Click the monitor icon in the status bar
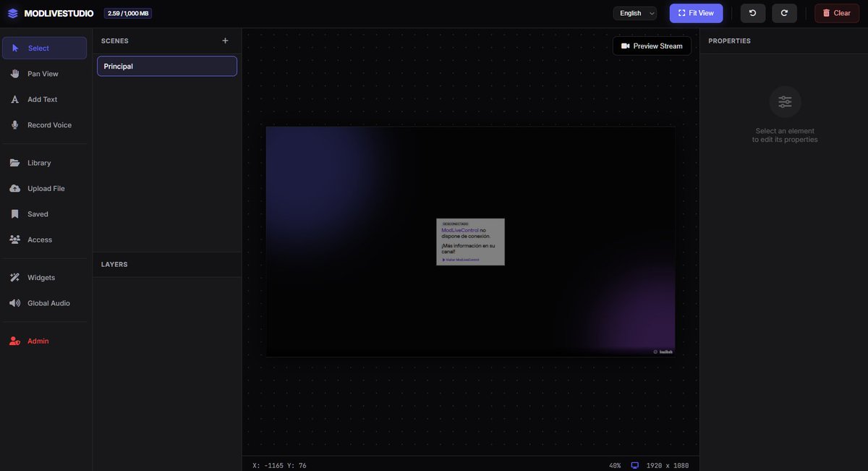Screen dimensions: 868x471 point(635,465)
